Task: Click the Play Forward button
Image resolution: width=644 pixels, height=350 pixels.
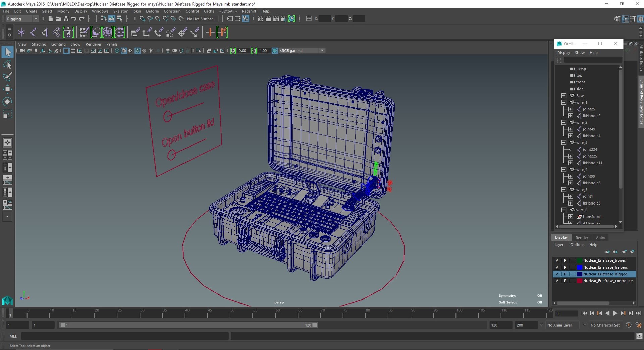Action: click(615, 313)
